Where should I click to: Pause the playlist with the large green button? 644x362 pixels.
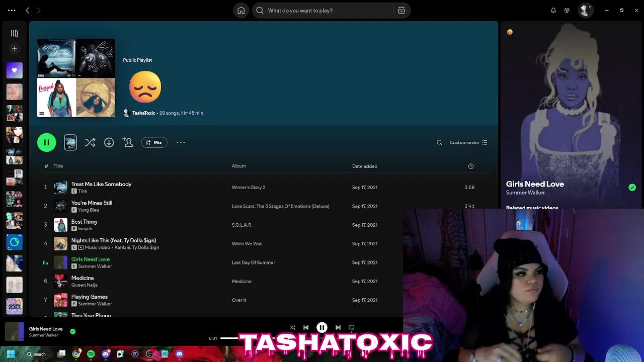point(46,142)
